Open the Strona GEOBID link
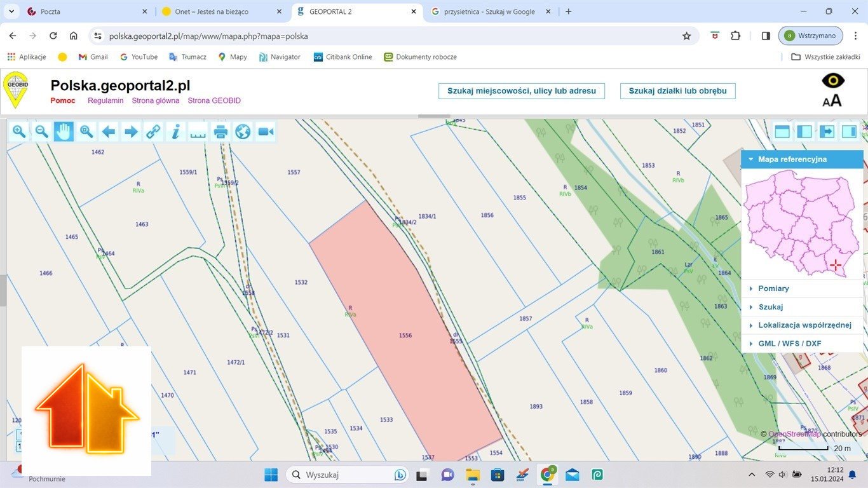Screen dimensions: 868x488 coord(214,100)
